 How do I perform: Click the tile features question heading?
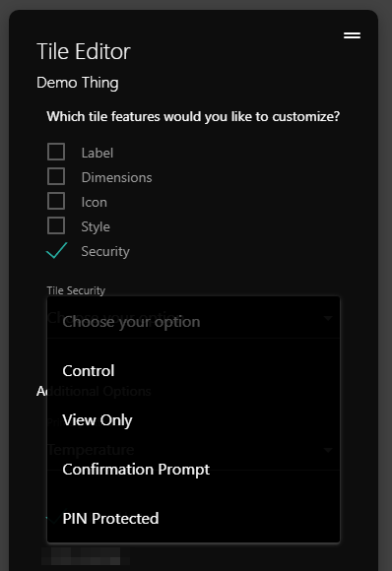193,116
